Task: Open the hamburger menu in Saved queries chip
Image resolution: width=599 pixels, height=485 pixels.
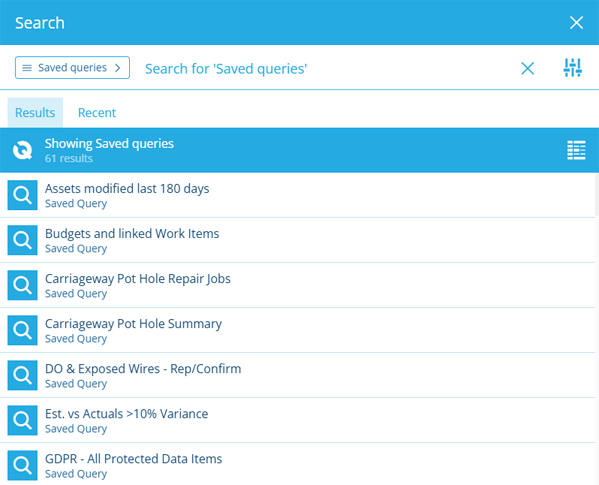Action: point(27,68)
